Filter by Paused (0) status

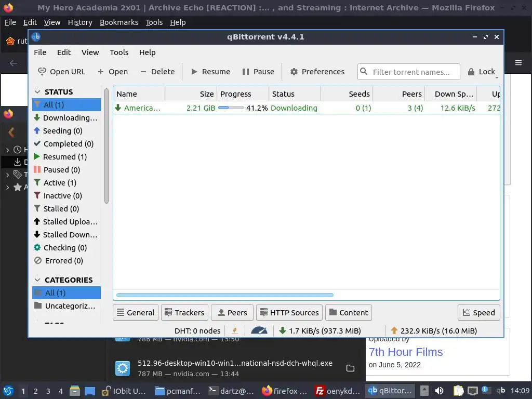(66, 170)
